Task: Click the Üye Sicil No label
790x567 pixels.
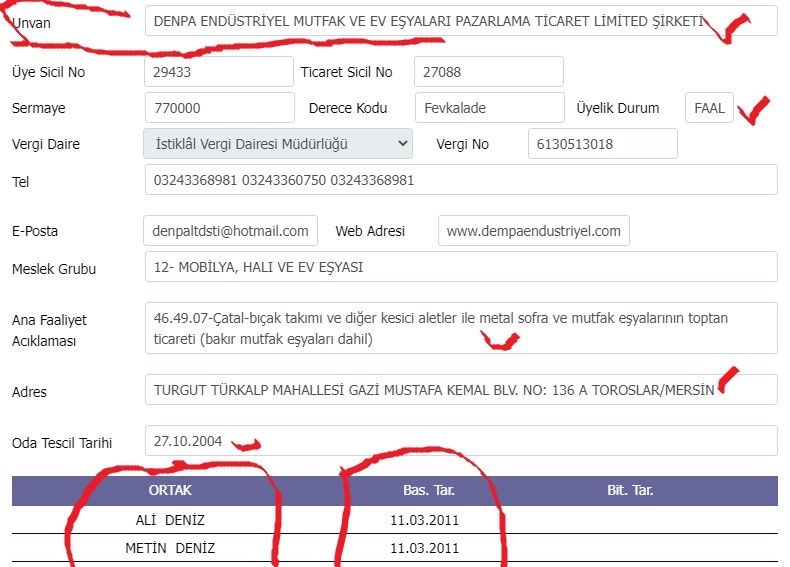Action: click(48, 72)
